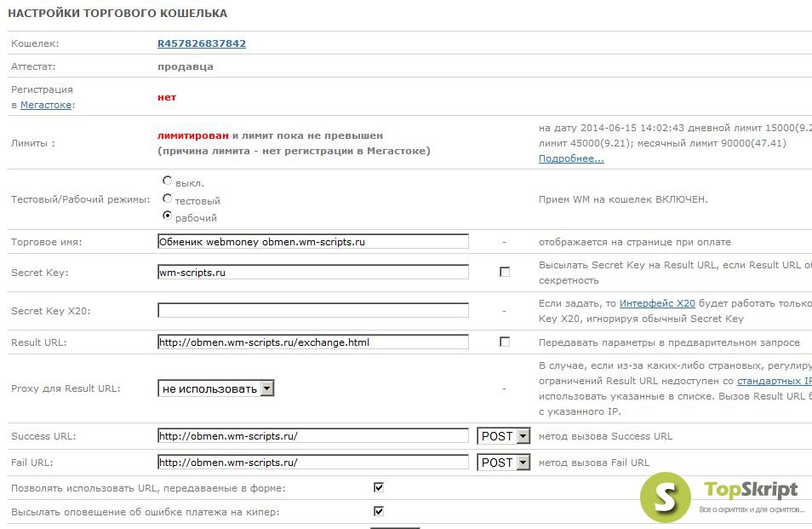
Task: Enable passing parameters in preliminary request checkbox
Action: coord(505,342)
